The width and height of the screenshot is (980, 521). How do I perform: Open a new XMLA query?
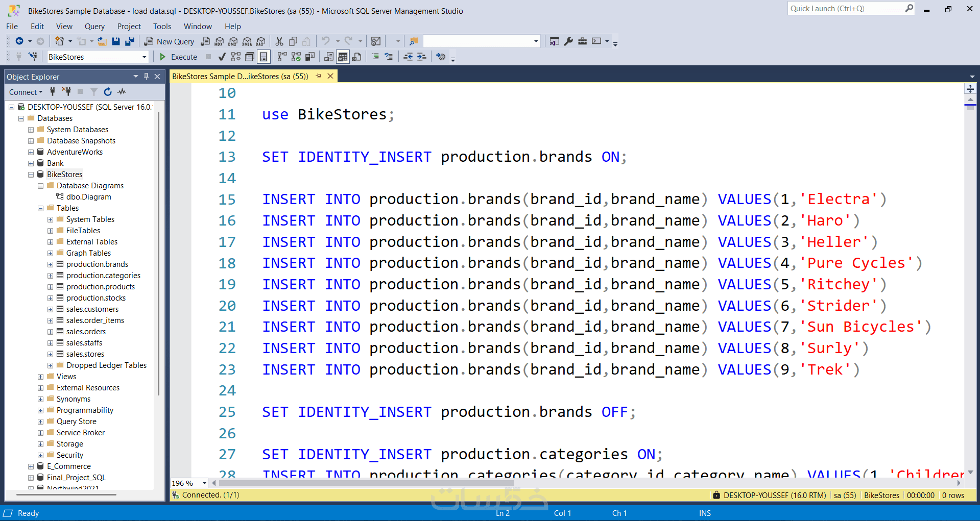point(247,41)
